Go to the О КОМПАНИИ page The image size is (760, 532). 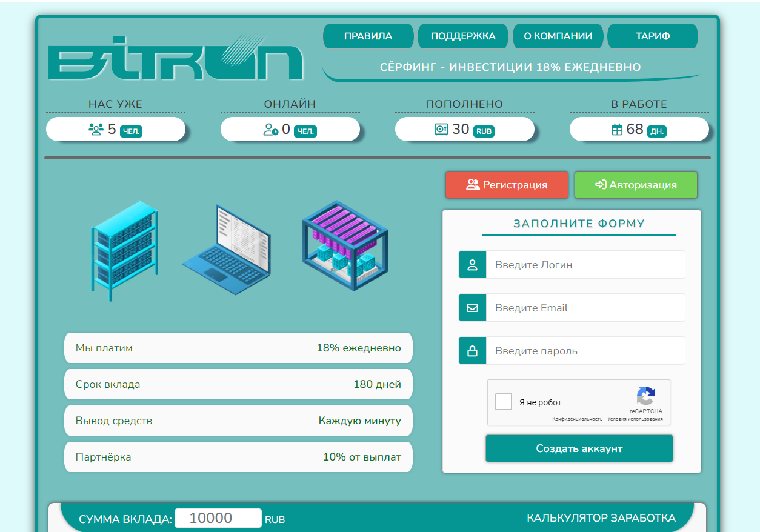(x=558, y=36)
